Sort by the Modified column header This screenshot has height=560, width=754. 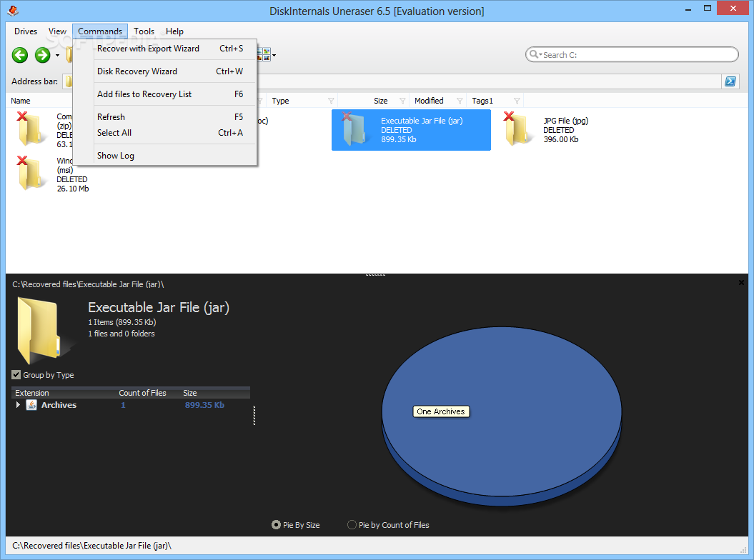[x=429, y=101]
